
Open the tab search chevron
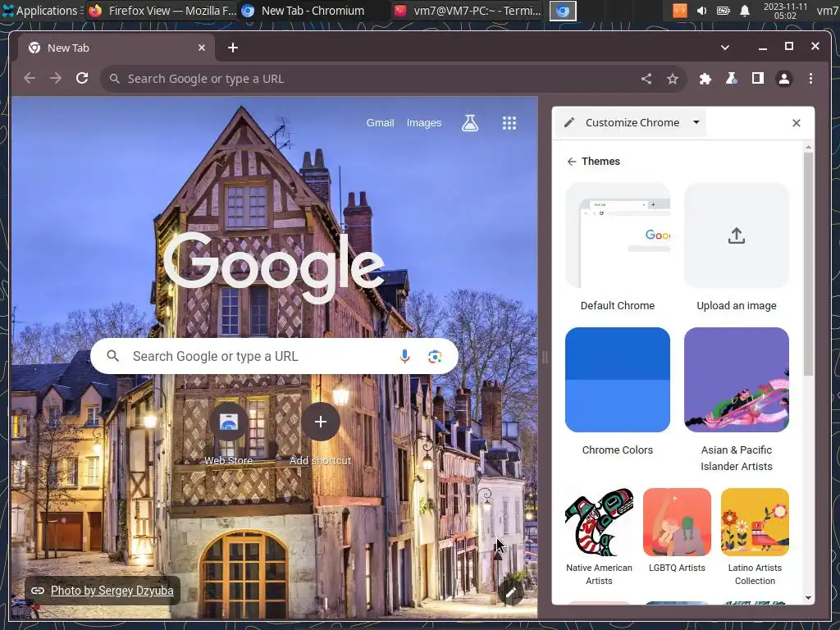725,48
